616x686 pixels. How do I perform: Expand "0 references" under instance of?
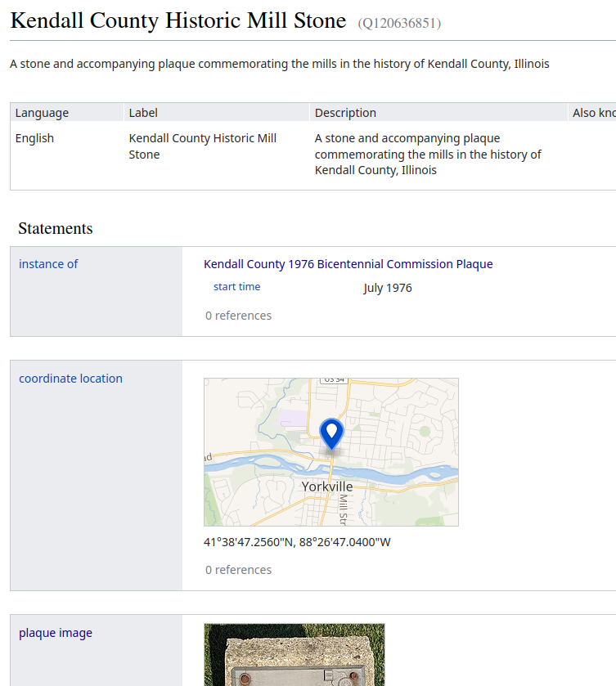point(238,316)
